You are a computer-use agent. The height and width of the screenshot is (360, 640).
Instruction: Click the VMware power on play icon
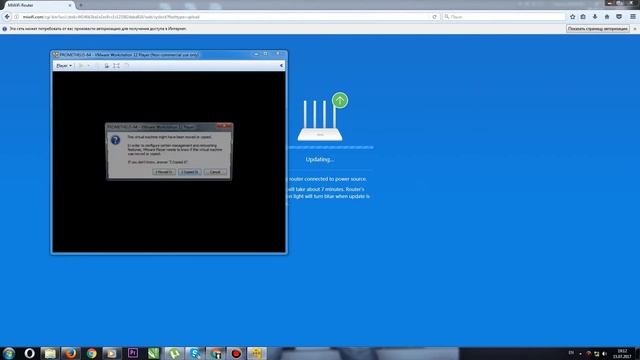tap(81, 66)
